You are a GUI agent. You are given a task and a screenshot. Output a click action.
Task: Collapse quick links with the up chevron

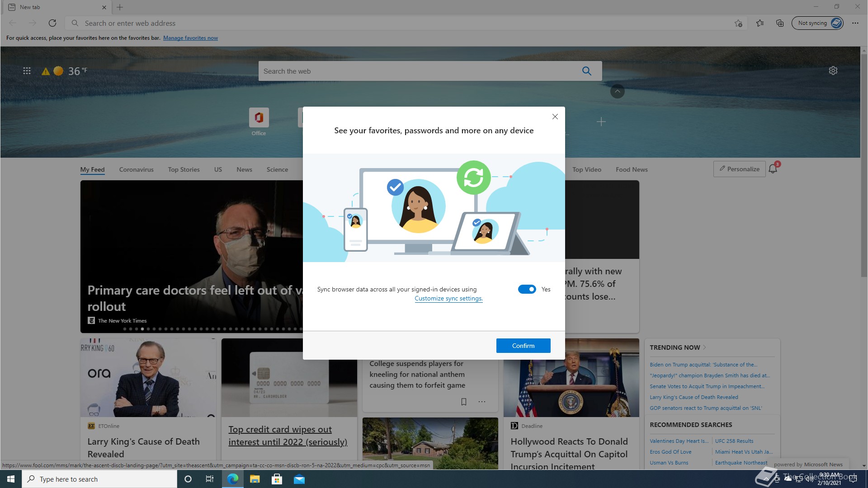[618, 91]
